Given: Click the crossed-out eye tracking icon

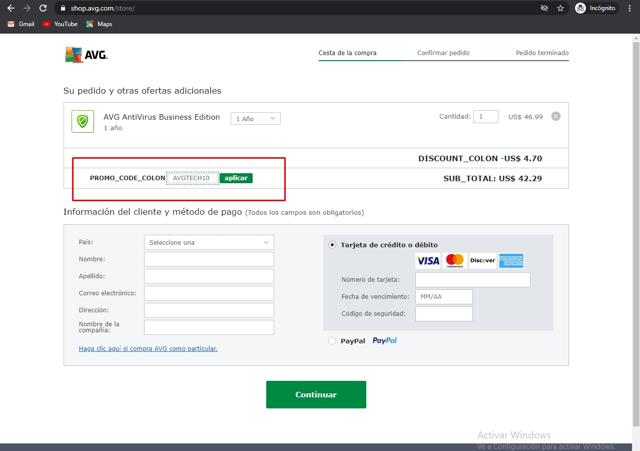Looking at the screenshot, I should coord(544,8).
